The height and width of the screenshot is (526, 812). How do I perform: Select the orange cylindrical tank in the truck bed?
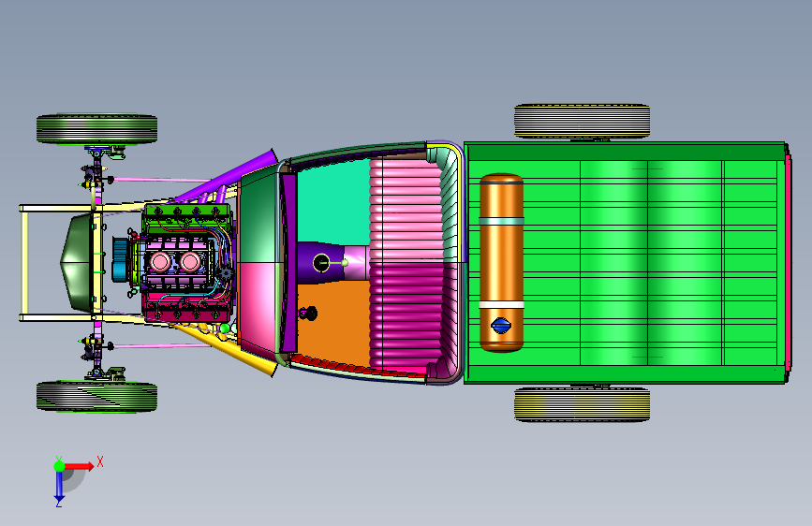click(501, 262)
